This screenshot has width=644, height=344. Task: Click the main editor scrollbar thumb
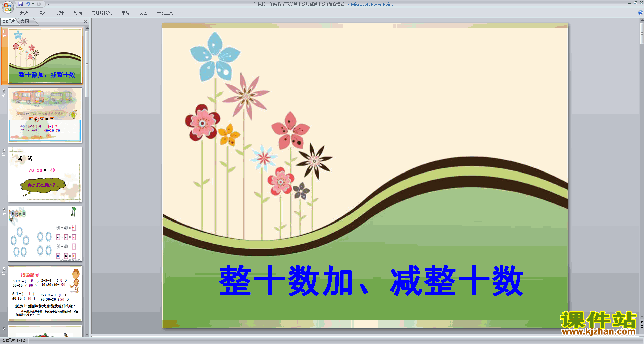[642, 33]
